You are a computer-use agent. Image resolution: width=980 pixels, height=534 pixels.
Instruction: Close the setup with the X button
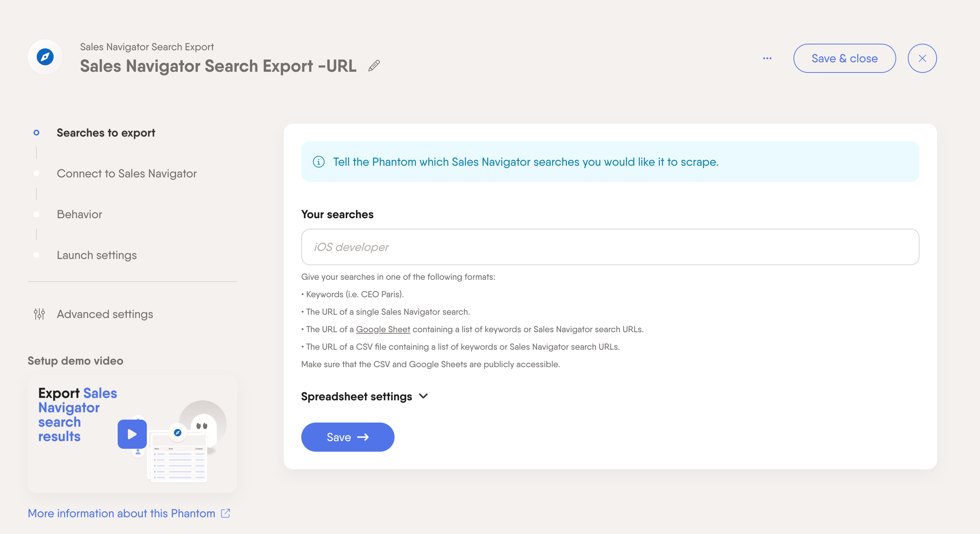point(922,58)
